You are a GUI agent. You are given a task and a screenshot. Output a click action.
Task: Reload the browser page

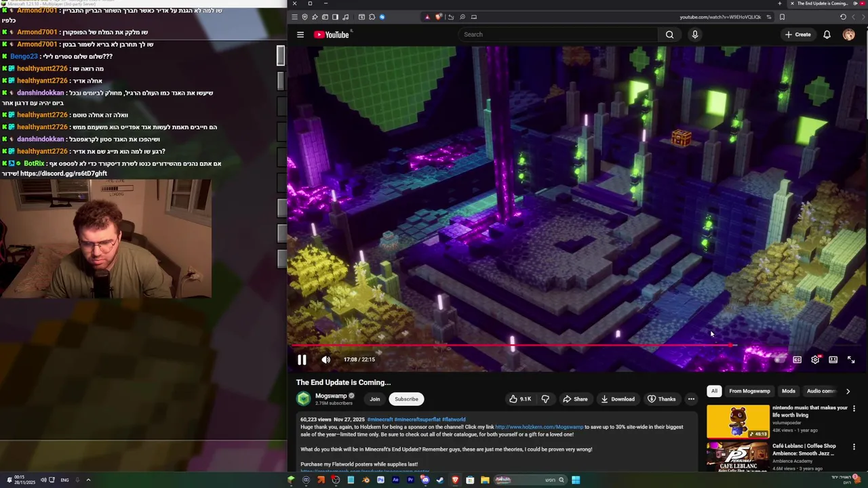843,17
